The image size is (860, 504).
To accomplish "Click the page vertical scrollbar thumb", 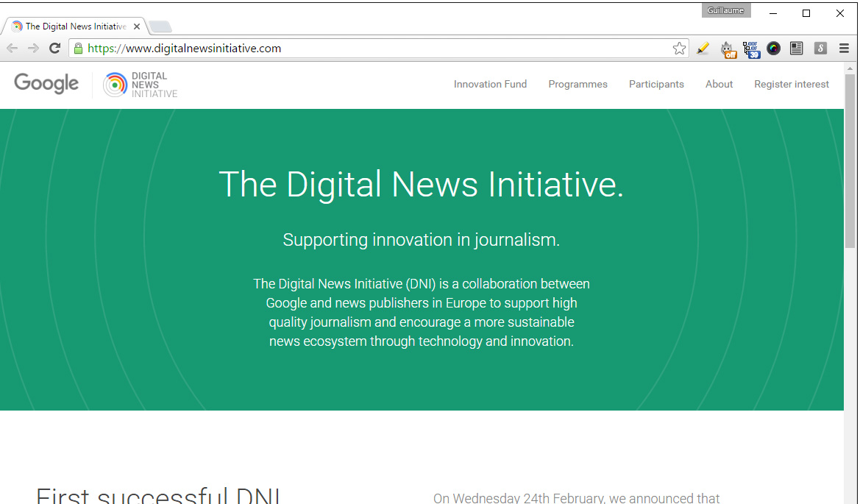I will pos(850,161).
